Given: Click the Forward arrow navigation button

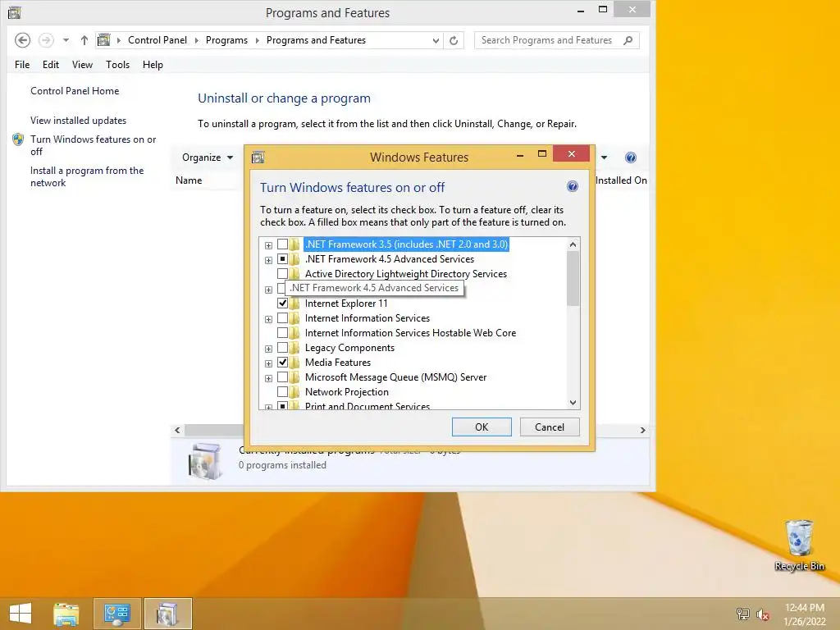Looking at the screenshot, I should 46,40.
